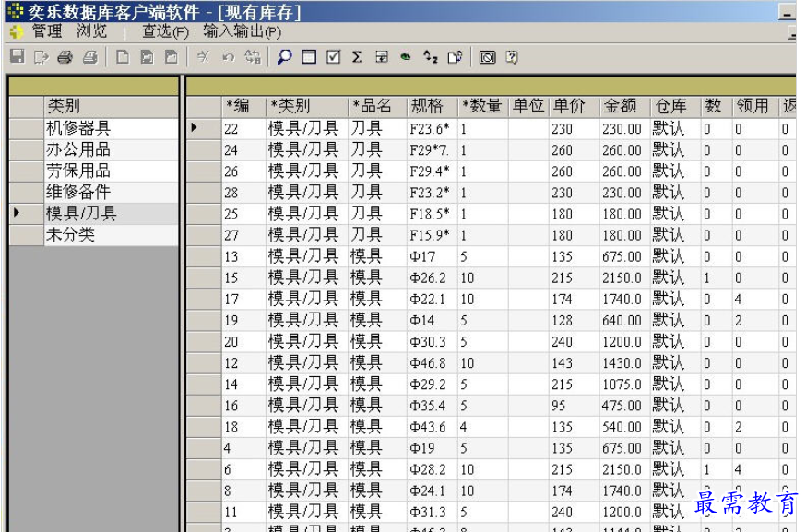This screenshot has width=806, height=532.
Task: Click the Φ26.2 specification cell
Action: (429, 278)
